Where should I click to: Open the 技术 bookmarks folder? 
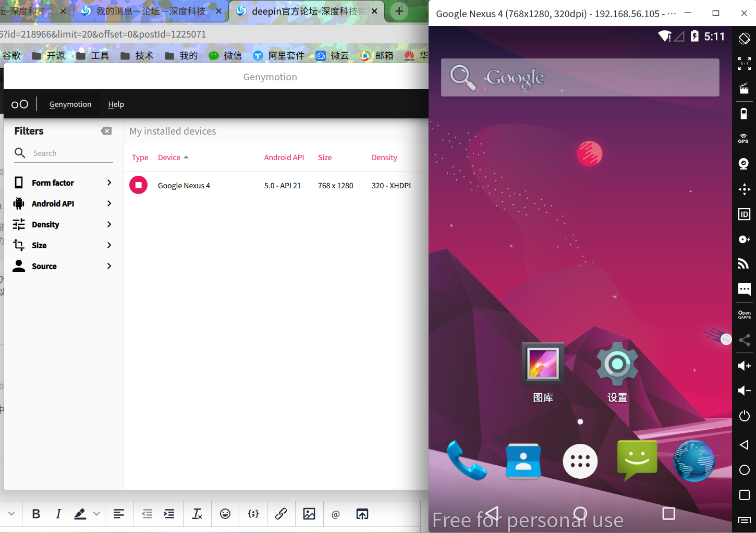(x=137, y=55)
